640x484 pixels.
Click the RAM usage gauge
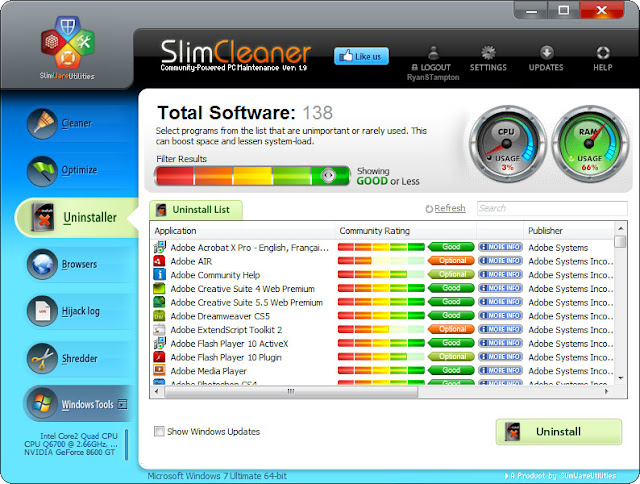pyautogui.click(x=590, y=144)
